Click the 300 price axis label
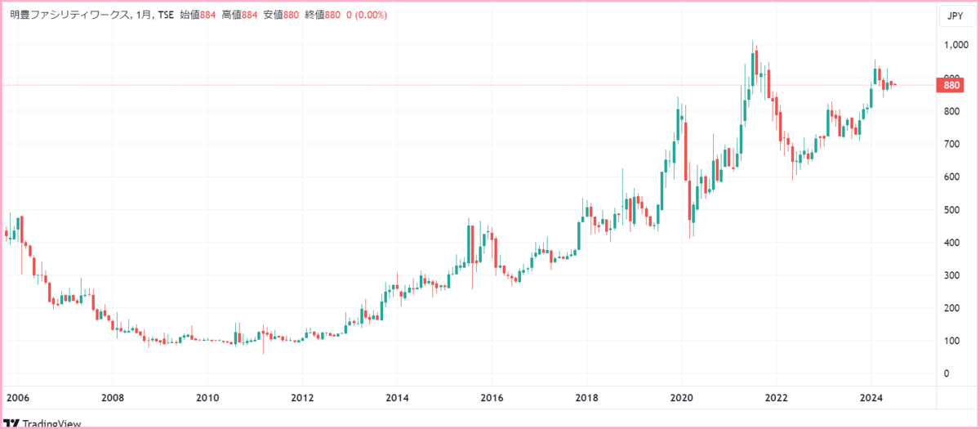This screenshot has width=980, height=429. coord(951,275)
